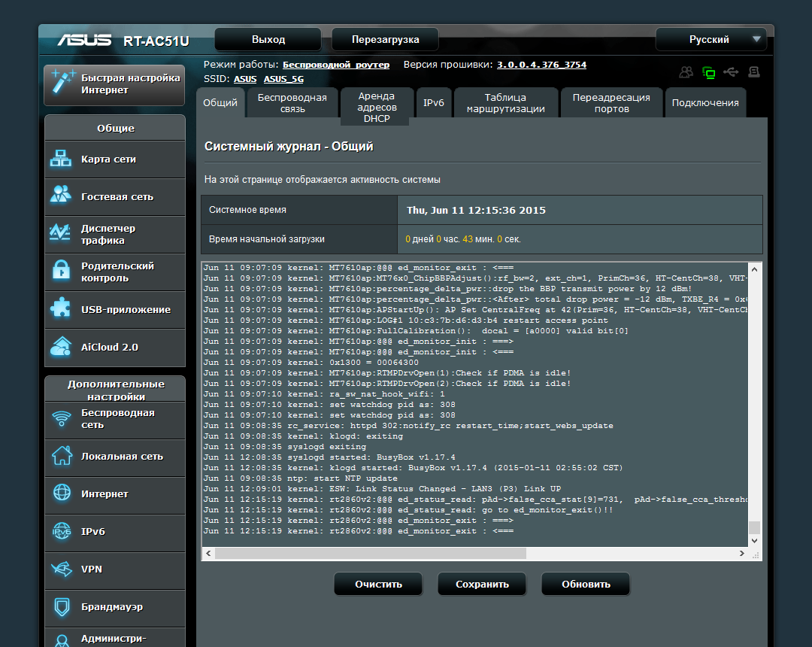Screen dimensions: 812x647
Task: Select the Таблица маршрутизации tab
Action: click(x=505, y=103)
